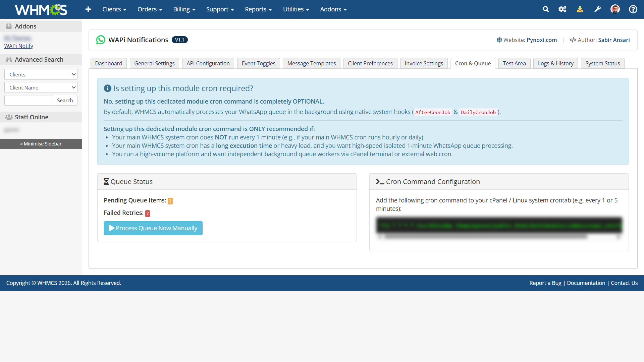This screenshot has height=362, width=644.
Task: Click the sidebar Search button
Action: [65, 100]
